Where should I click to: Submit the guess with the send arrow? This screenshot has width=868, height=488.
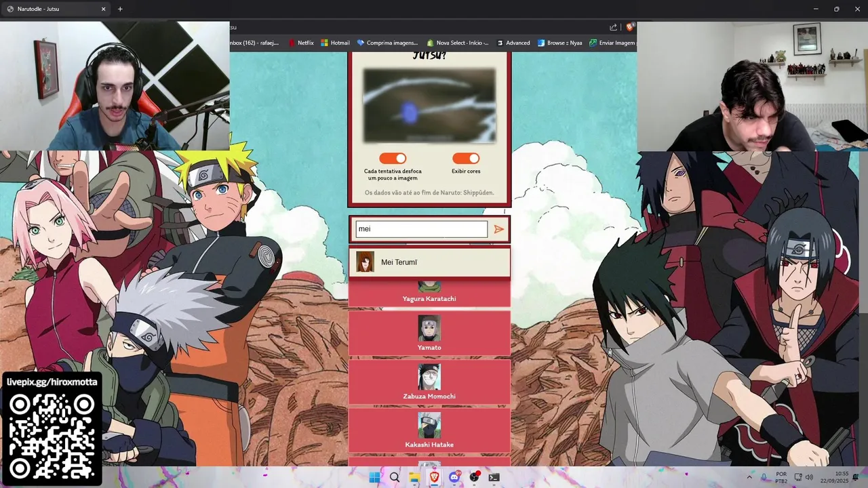coord(499,229)
